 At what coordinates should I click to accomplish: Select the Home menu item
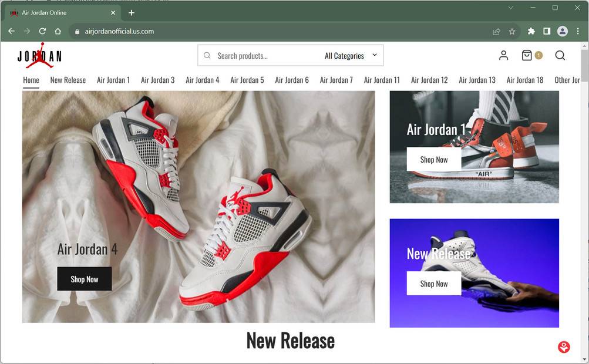31,80
